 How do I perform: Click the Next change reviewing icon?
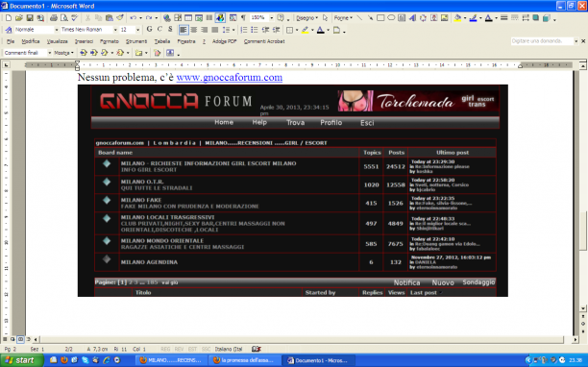94,53
